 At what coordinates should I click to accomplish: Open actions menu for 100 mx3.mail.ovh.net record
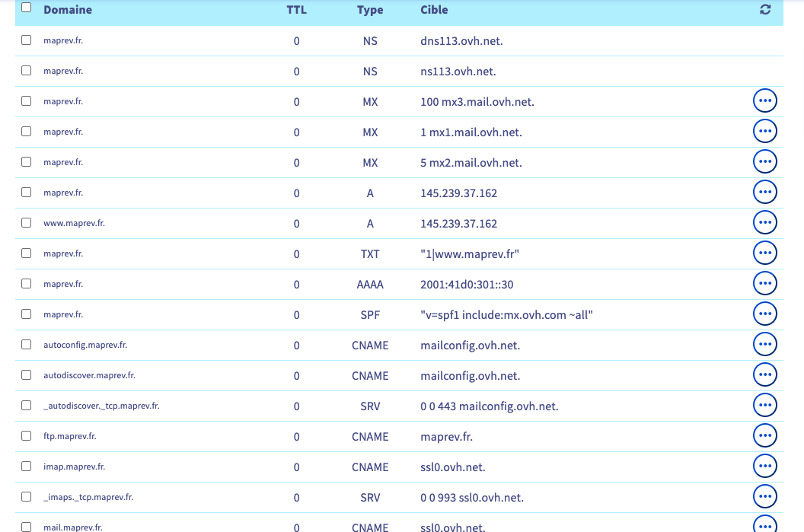pyautogui.click(x=764, y=101)
